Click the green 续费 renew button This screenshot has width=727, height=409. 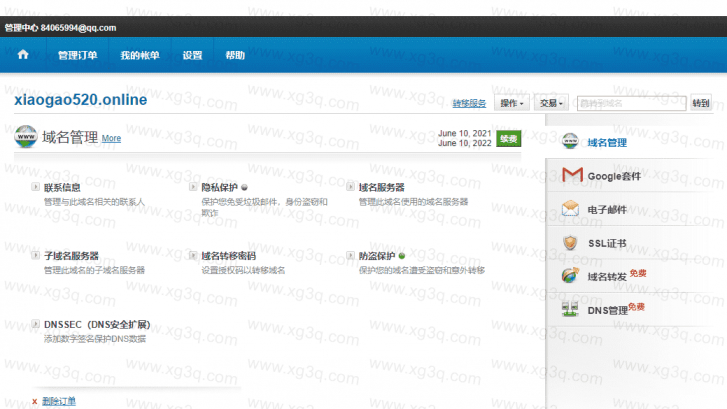tap(509, 139)
